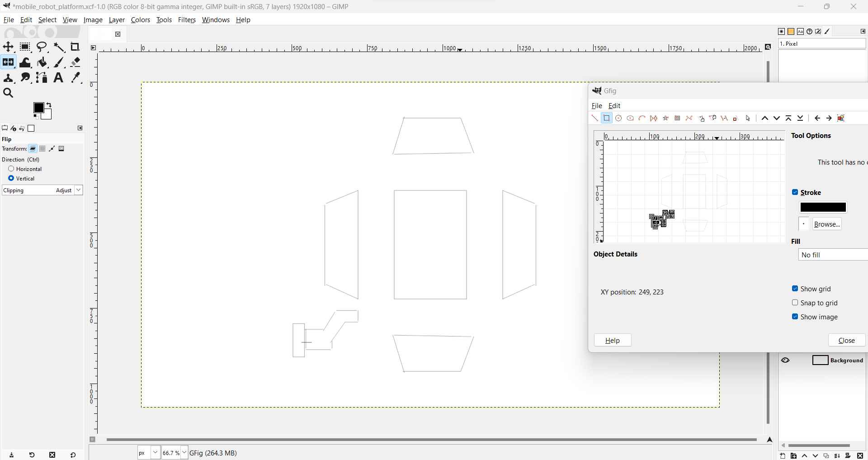The image size is (868, 460).
Task: Select the Clone stamp tool
Action: pyautogui.click(x=8, y=78)
